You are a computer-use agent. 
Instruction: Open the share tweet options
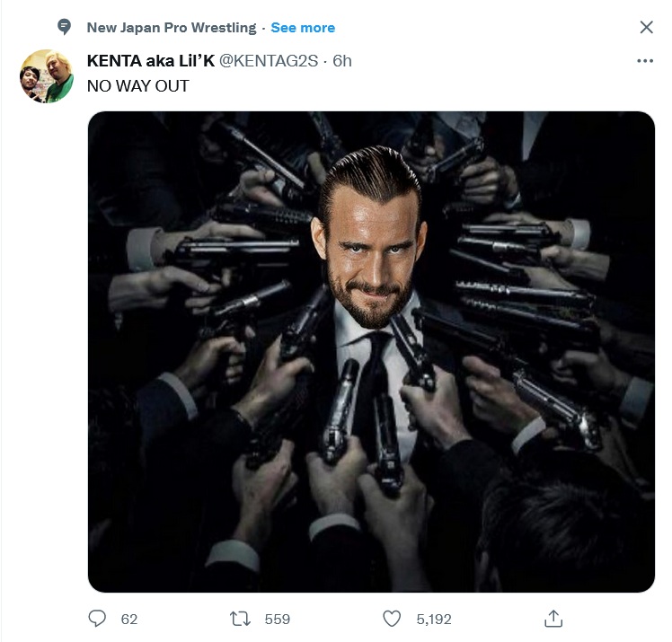point(553,619)
